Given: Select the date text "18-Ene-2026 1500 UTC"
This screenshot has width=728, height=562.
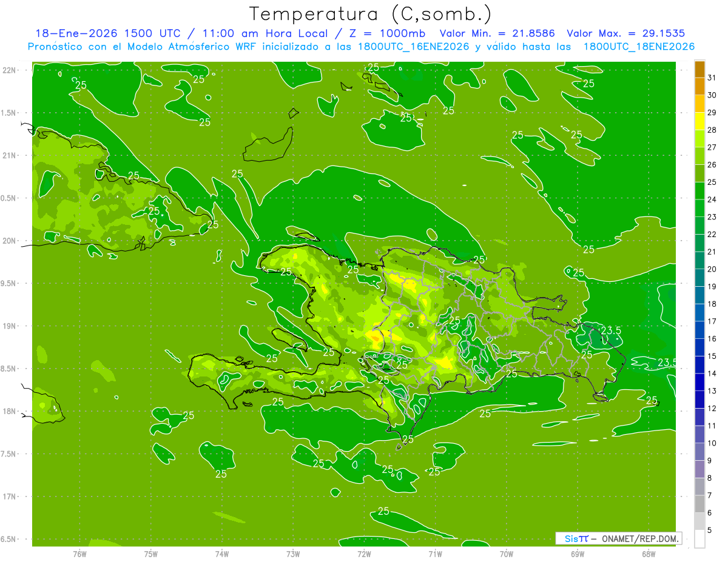Looking at the screenshot, I should click(109, 33).
